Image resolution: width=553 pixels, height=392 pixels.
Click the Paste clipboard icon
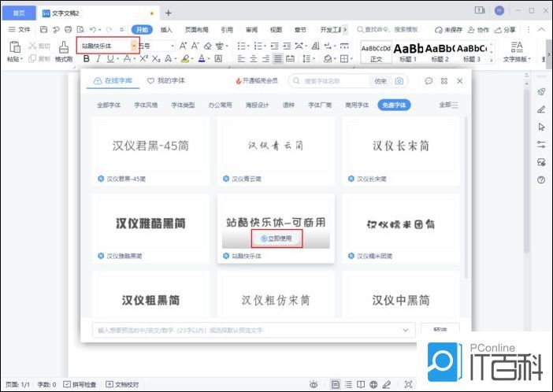15,47
